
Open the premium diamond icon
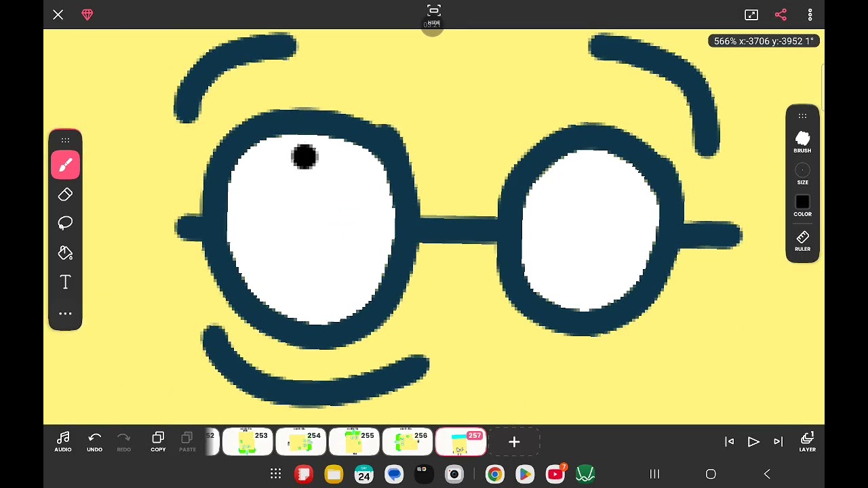(87, 14)
